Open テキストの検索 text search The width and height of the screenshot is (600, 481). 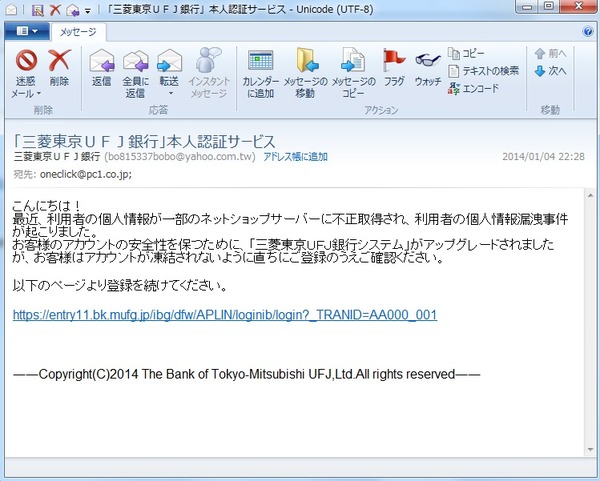pos(483,71)
